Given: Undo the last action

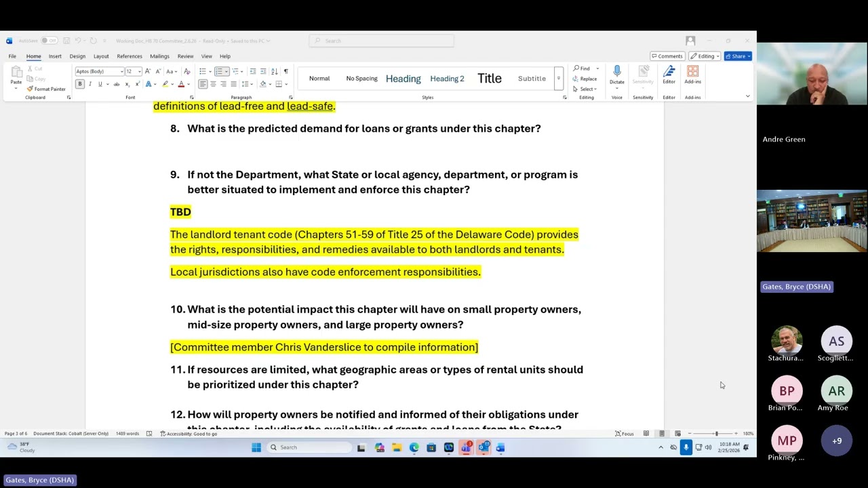Looking at the screenshot, I should pyautogui.click(x=77, y=41).
